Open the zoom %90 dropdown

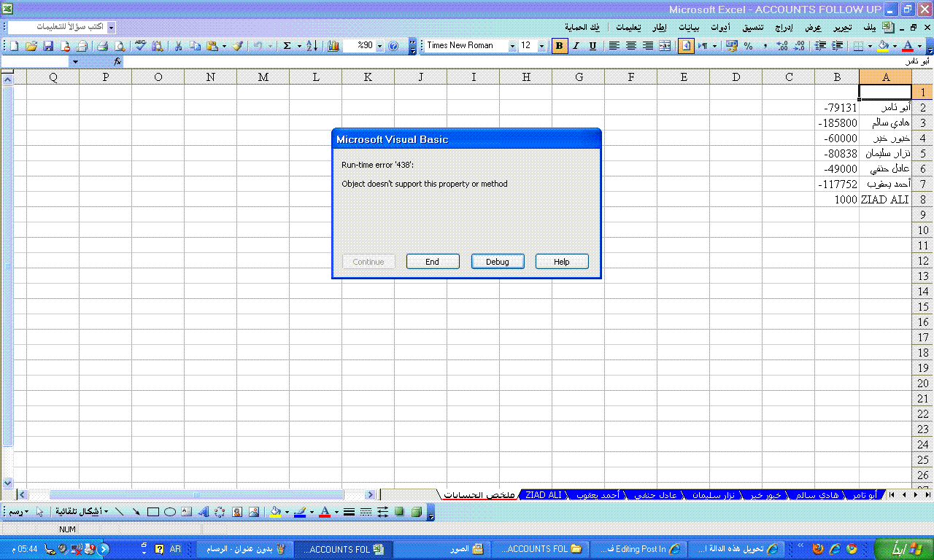click(x=380, y=45)
